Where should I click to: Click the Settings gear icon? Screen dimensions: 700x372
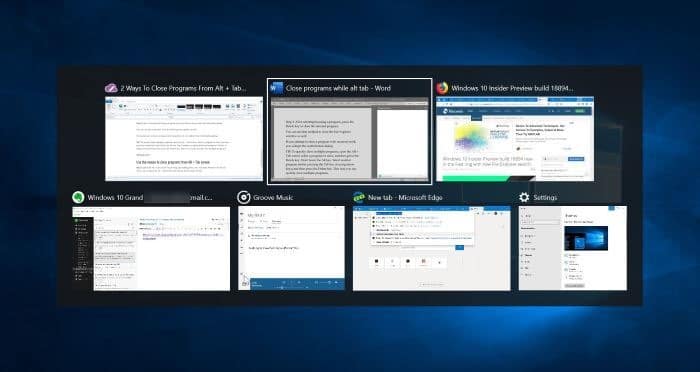[x=524, y=197]
